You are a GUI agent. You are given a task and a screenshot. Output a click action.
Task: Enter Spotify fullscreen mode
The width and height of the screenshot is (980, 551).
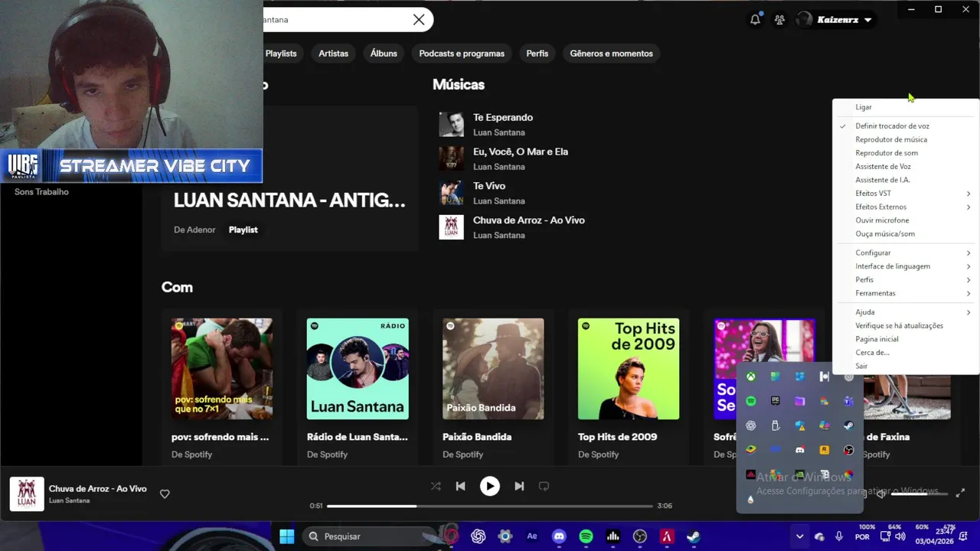pos(960,494)
